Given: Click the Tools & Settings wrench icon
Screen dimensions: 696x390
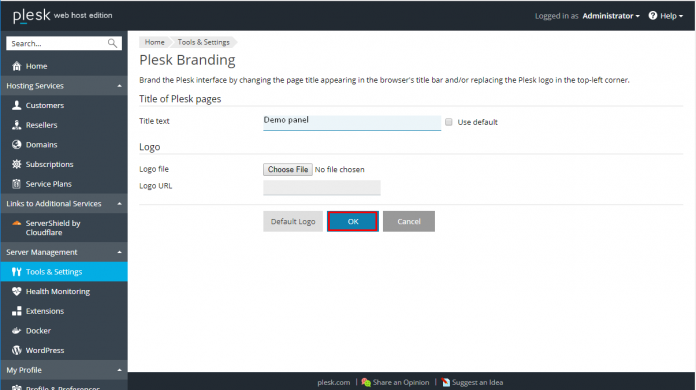Looking at the screenshot, I should tap(16, 272).
